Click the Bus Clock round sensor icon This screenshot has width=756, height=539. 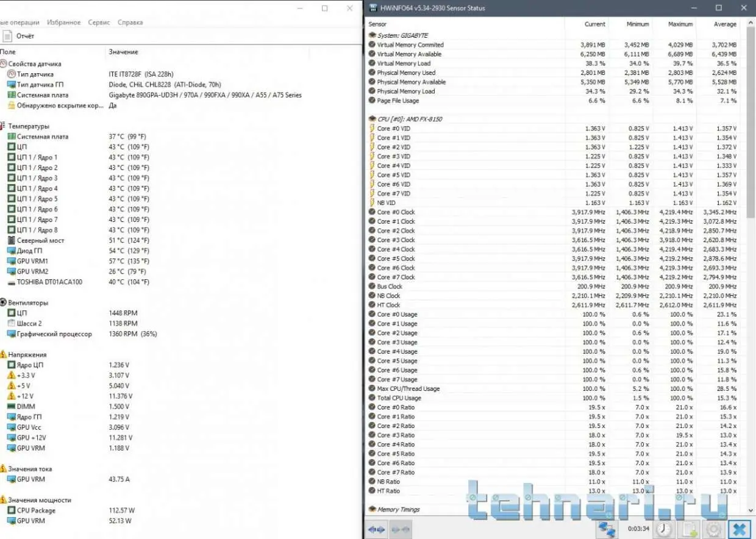[372, 286]
